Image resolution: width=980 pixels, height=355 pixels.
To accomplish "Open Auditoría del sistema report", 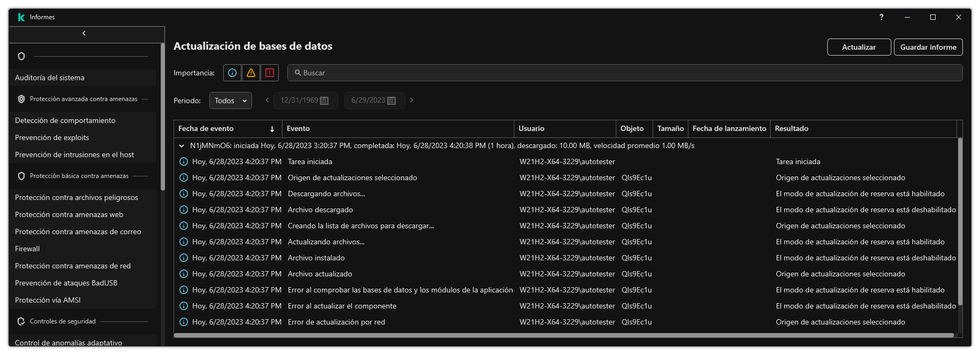I will tap(83, 78).
